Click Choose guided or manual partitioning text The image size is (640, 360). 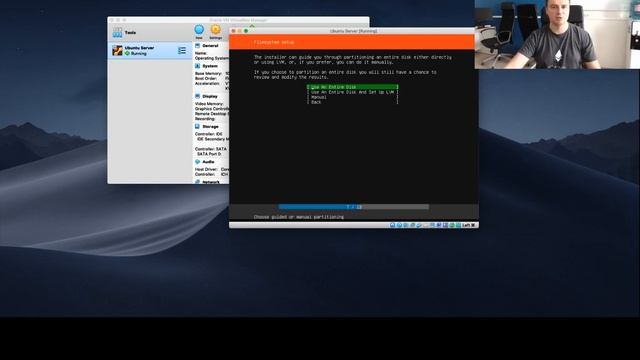(x=299, y=217)
